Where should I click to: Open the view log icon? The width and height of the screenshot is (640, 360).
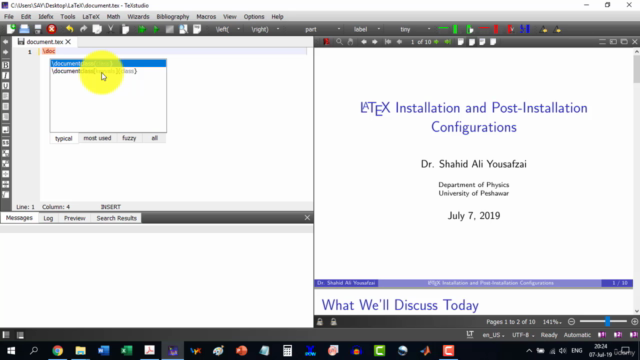[197, 29]
